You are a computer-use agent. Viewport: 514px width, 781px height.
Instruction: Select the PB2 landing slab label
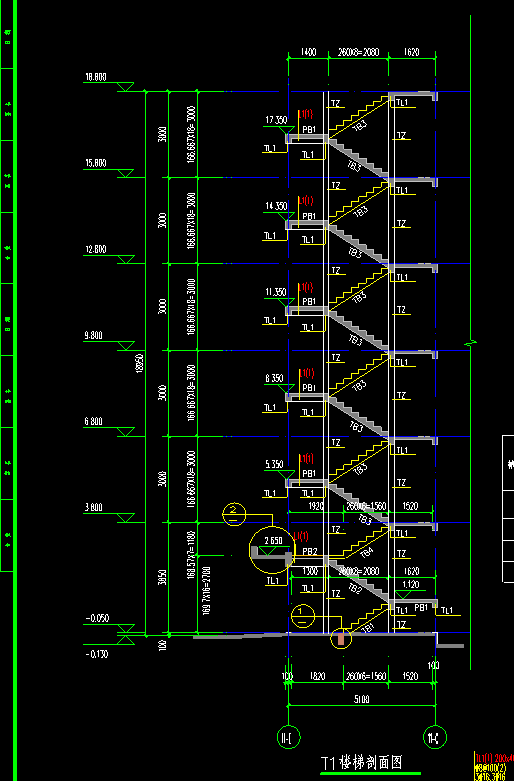(x=310, y=552)
